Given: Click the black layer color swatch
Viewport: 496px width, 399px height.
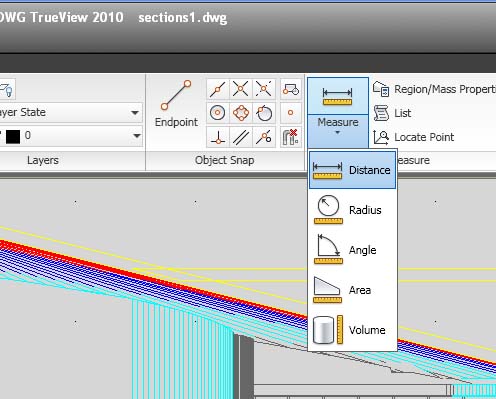Looking at the screenshot, I should (13, 136).
